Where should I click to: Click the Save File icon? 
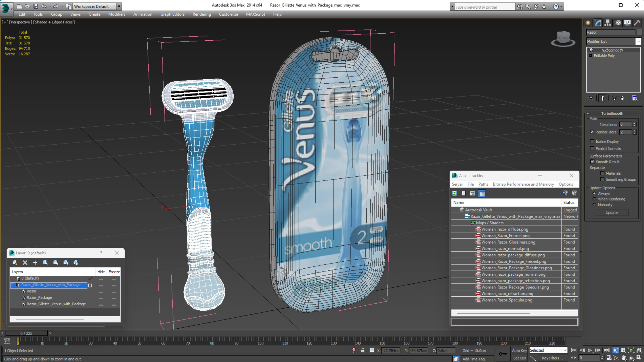click(36, 6)
